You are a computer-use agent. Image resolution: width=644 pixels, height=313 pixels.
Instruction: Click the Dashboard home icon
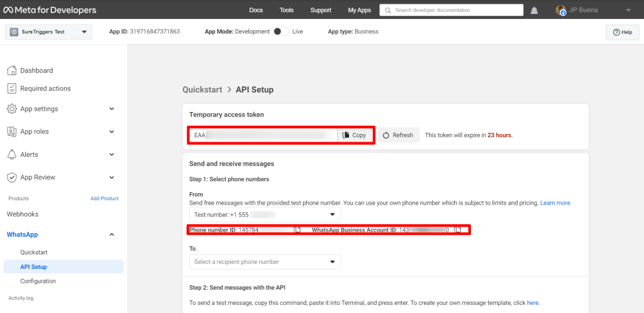12,71
